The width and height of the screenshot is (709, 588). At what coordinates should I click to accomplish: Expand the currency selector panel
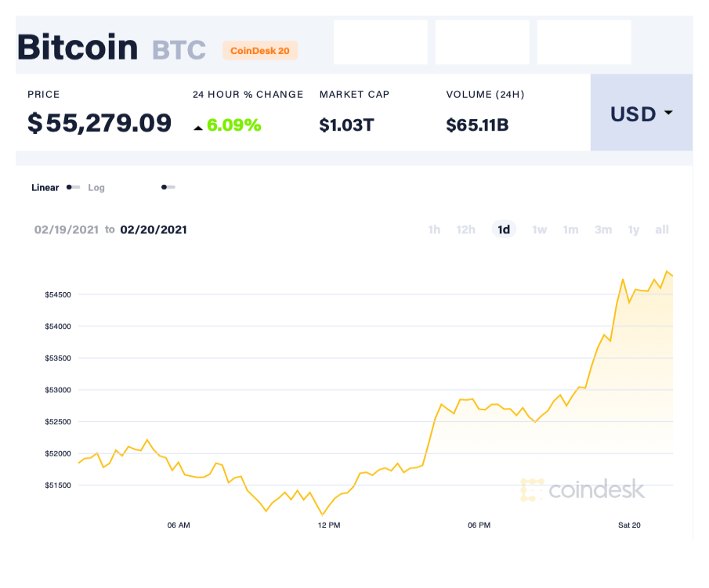641,114
